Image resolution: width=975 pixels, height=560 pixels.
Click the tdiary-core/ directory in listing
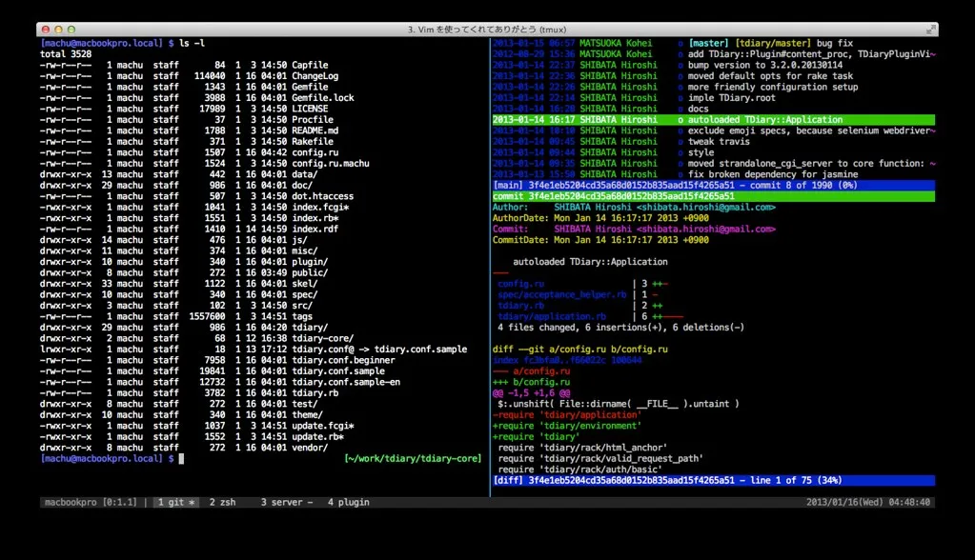pyautogui.click(x=323, y=338)
